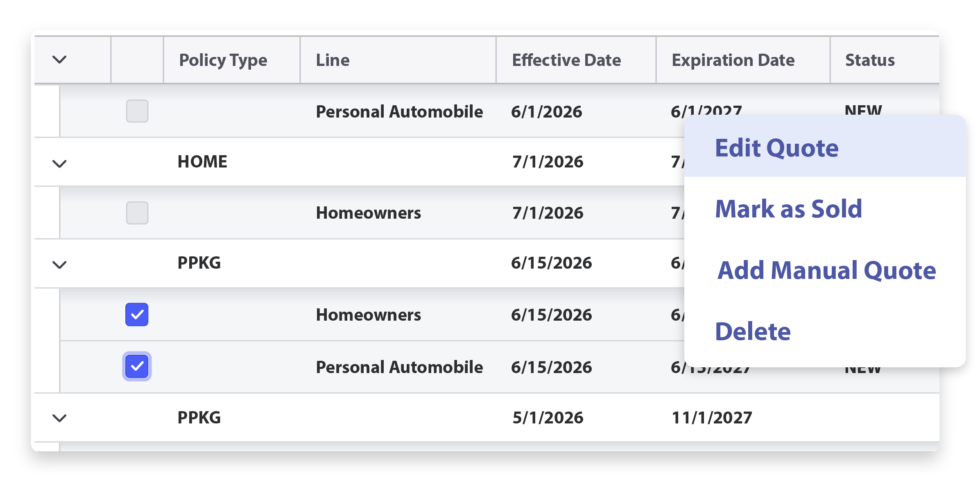Image resolution: width=980 pixels, height=482 pixels.
Task: Select the HOME policy type cell
Action: (202, 162)
